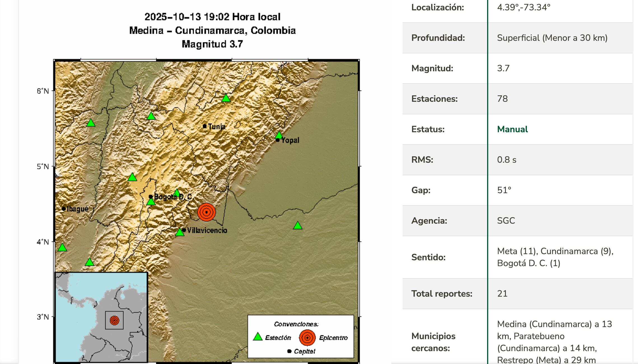Image resolution: width=638 pixels, height=364 pixels.
Task: Click the Villavicencio city label
Action: pos(207,230)
